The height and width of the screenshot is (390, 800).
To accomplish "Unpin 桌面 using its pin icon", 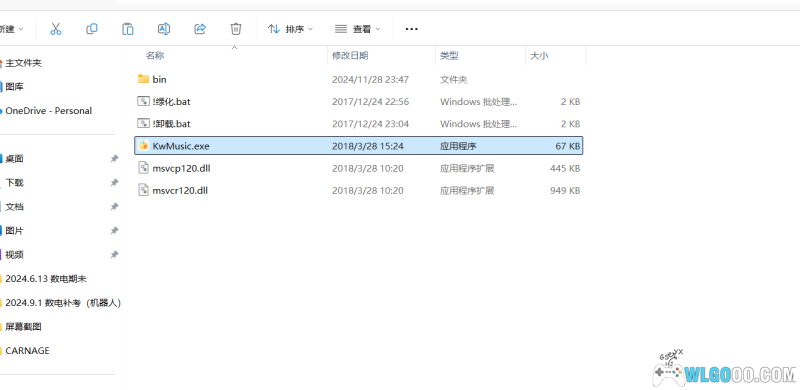I will pyautogui.click(x=114, y=159).
